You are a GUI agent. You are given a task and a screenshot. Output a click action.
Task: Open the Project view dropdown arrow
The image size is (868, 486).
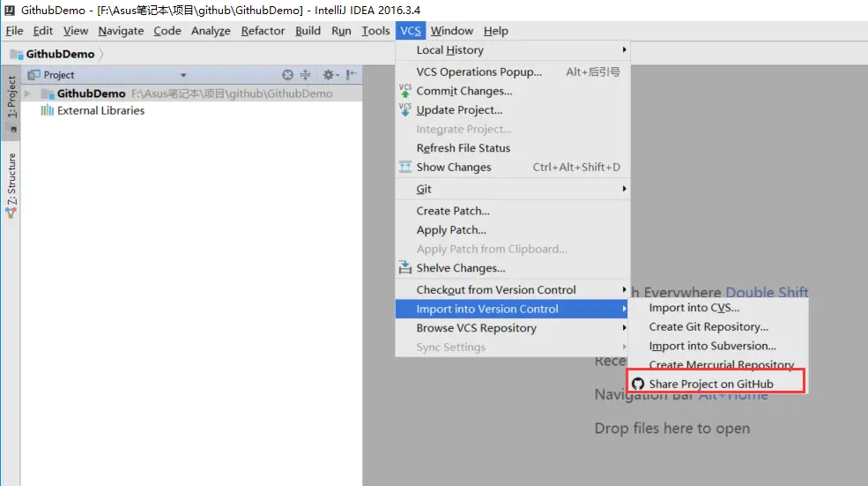click(183, 75)
